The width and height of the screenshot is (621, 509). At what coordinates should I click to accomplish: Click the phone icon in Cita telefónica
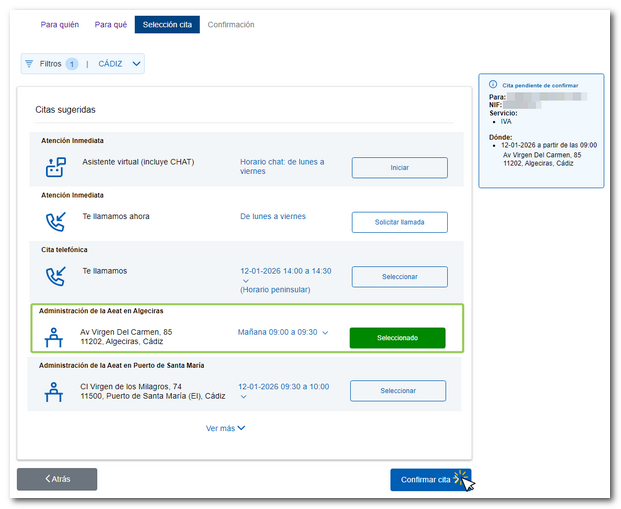[x=55, y=276]
